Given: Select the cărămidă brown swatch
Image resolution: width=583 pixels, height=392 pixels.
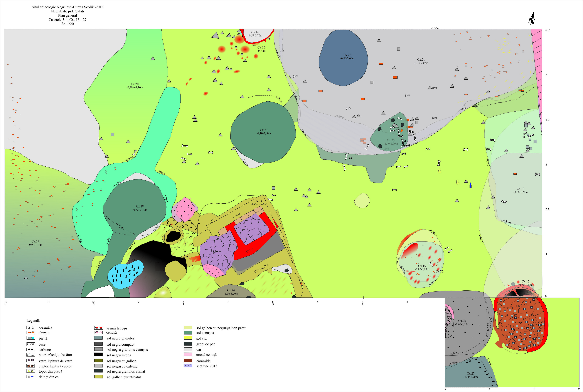Looking at the screenshot, I should (x=188, y=360).
